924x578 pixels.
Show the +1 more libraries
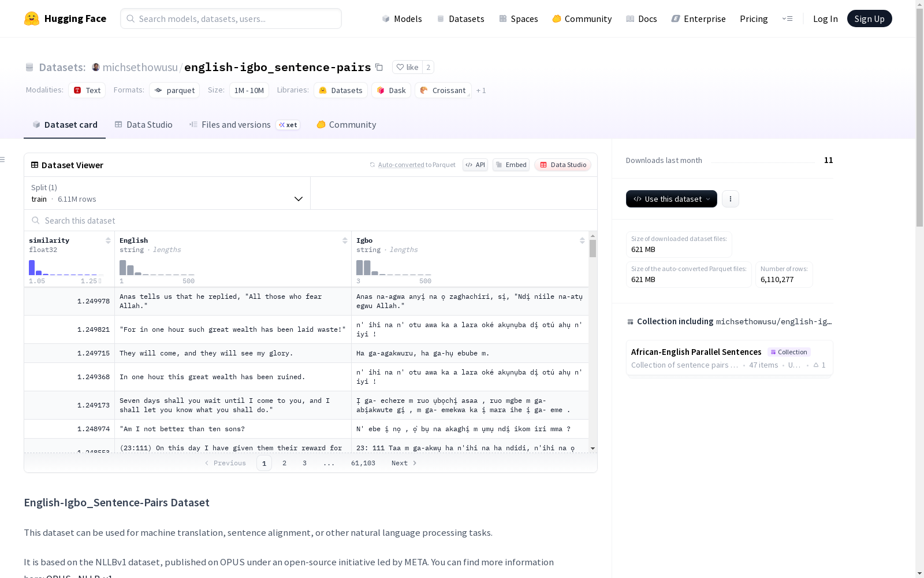[481, 90]
